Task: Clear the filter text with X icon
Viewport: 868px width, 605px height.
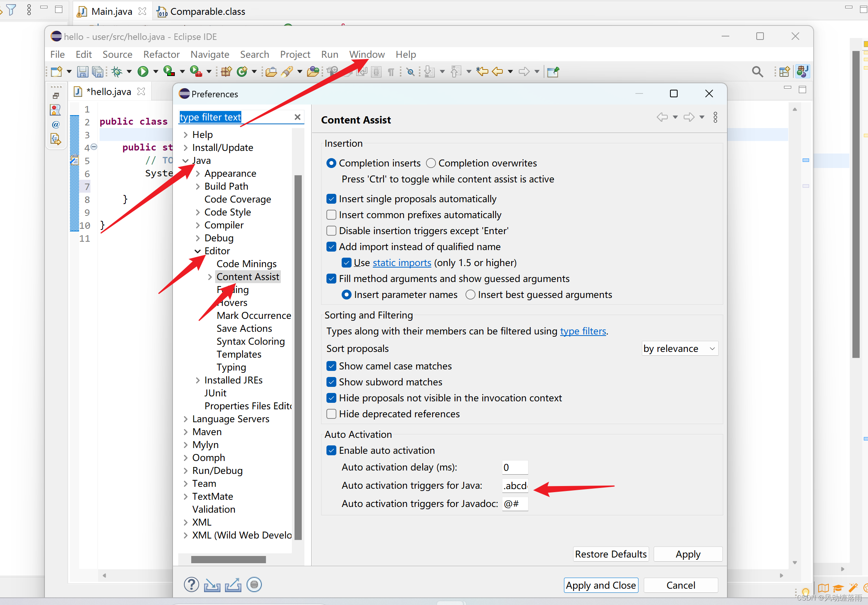Action: point(298,117)
